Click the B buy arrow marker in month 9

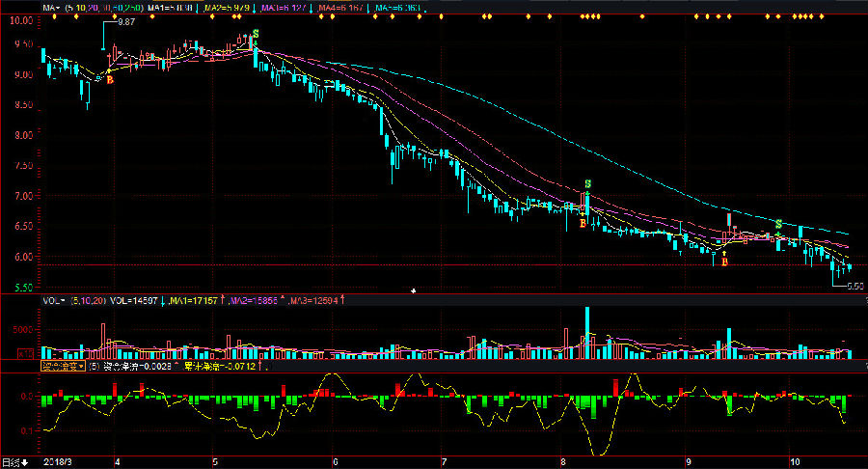(x=724, y=259)
